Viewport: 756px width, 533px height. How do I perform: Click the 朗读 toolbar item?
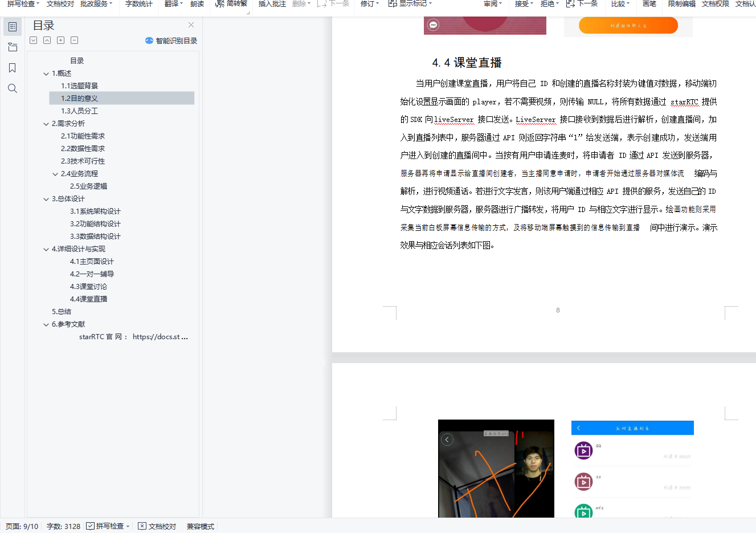[197, 3]
